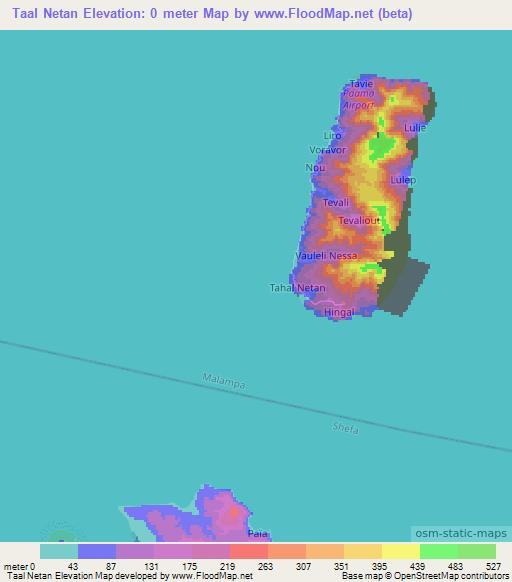The height and width of the screenshot is (582, 512).
Task: Click the 351 legend value
Action: [x=341, y=567]
